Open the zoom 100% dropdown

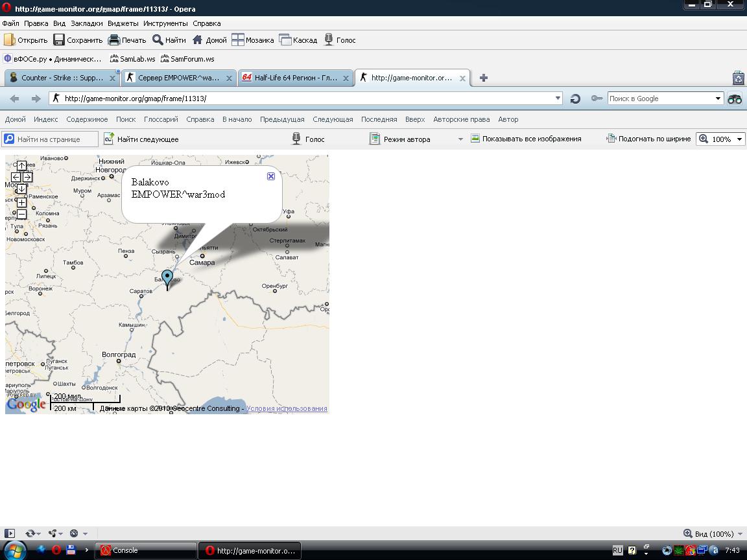pos(739,139)
